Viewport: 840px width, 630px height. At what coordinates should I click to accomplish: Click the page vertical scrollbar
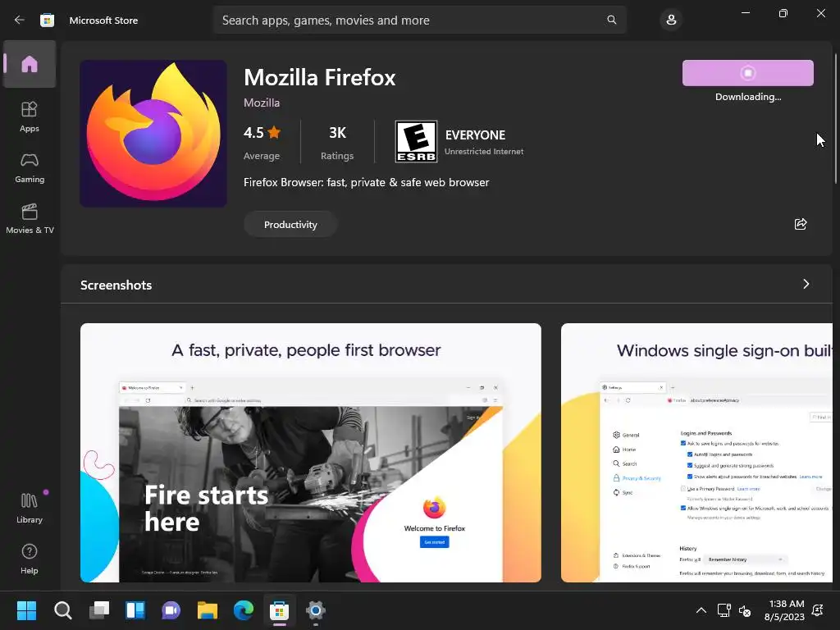(x=835, y=119)
